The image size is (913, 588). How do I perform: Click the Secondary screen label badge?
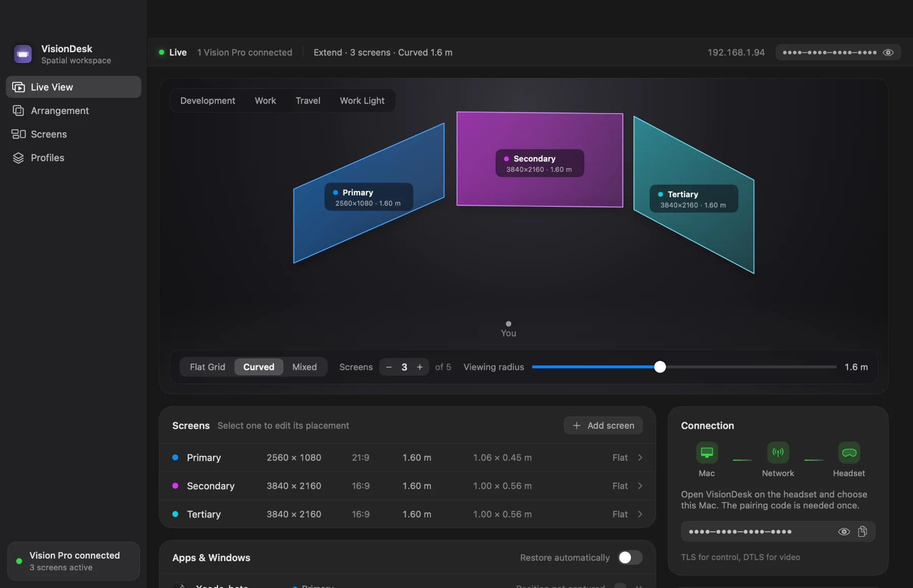[540, 163]
